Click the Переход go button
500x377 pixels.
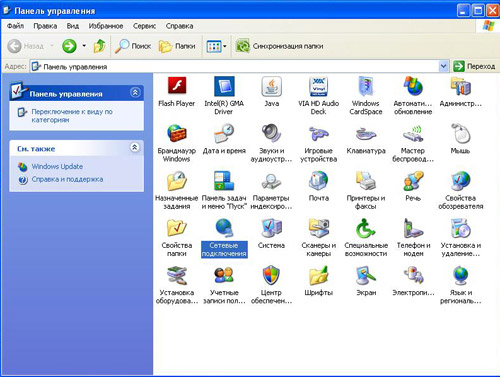474,66
